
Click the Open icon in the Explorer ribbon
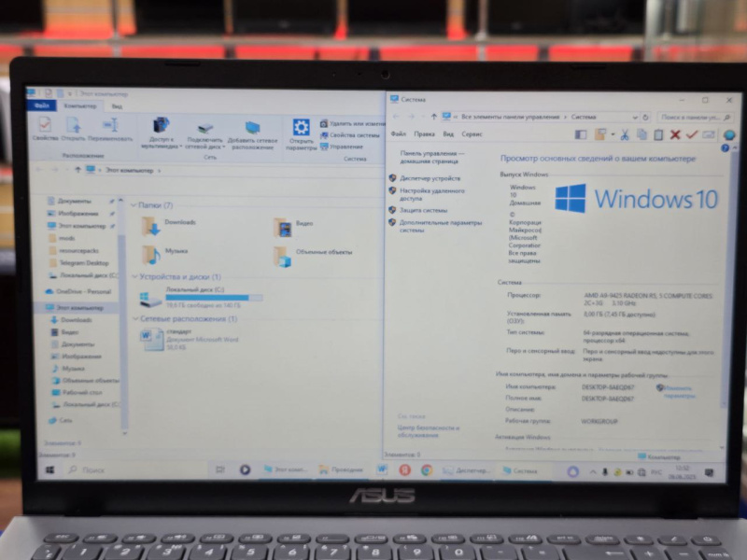click(x=73, y=129)
